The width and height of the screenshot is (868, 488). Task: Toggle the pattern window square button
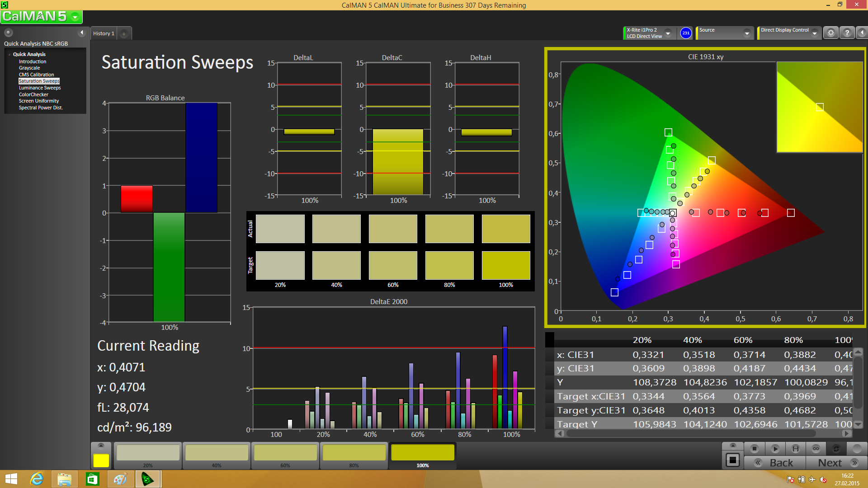tap(732, 460)
